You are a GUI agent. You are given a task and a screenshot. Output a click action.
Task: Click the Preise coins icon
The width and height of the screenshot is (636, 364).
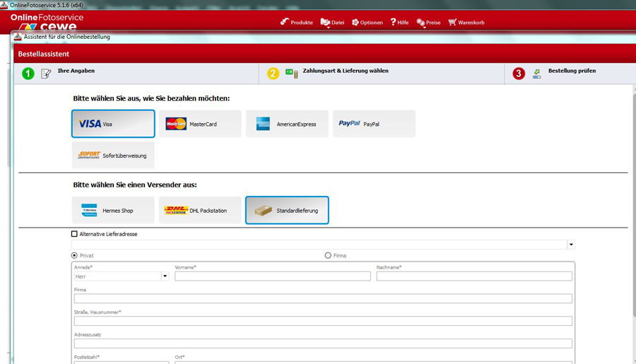pyautogui.click(x=420, y=23)
